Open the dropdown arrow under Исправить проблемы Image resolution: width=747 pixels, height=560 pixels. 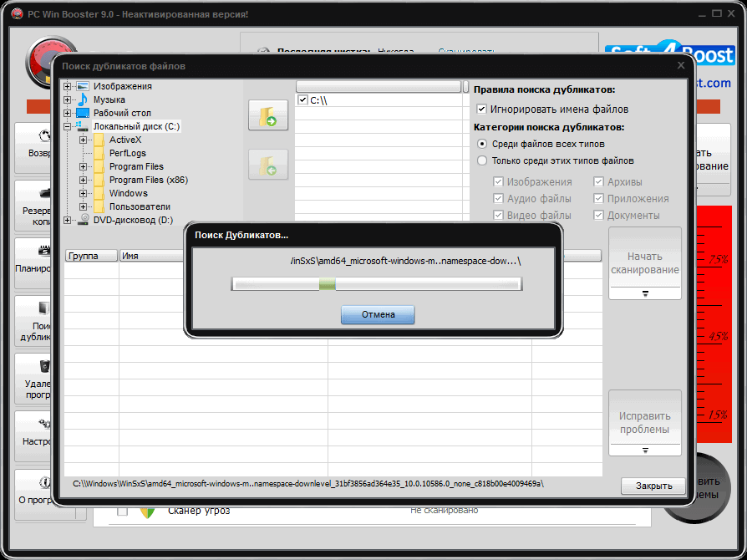(x=645, y=450)
